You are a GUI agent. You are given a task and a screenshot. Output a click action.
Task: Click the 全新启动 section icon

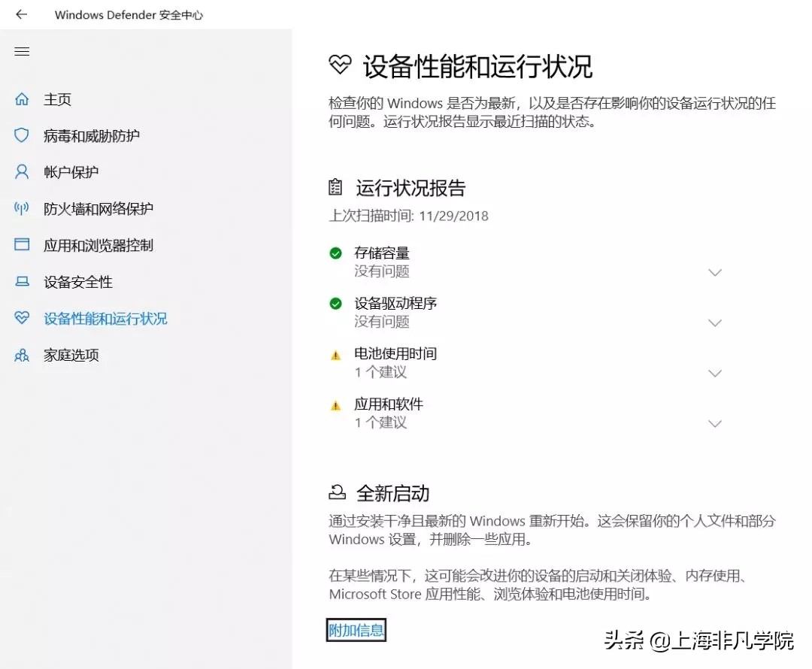click(336, 492)
